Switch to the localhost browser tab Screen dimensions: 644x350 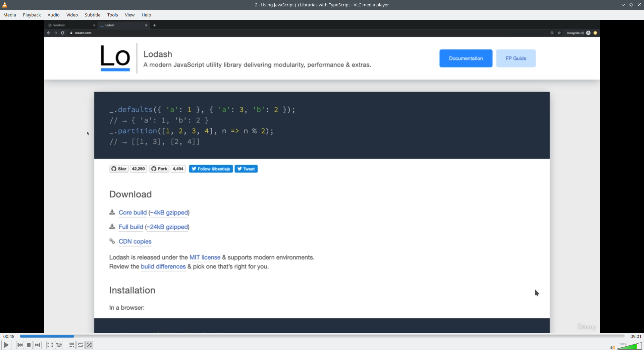pos(72,25)
